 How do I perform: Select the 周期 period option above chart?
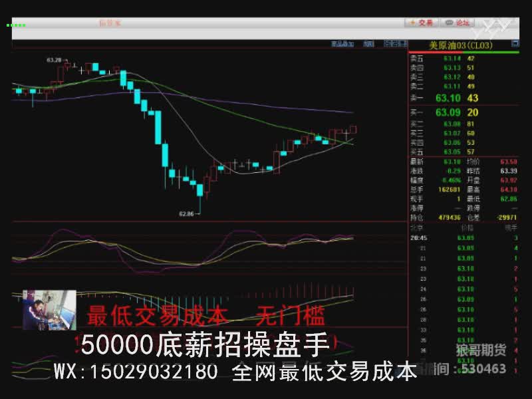(x=368, y=45)
